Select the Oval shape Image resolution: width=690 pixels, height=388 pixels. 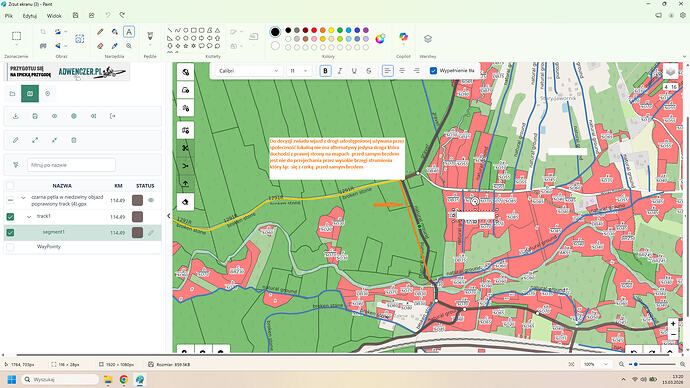click(x=186, y=30)
